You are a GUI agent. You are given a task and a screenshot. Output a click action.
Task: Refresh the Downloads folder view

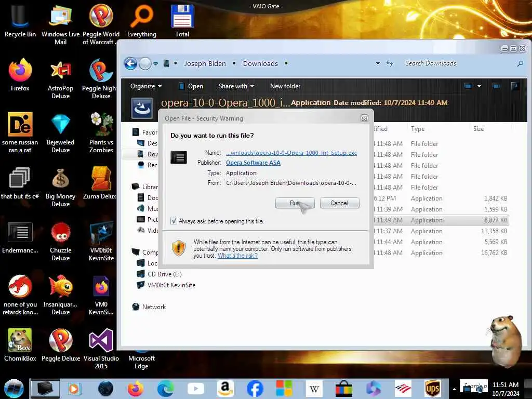pyautogui.click(x=390, y=63)
